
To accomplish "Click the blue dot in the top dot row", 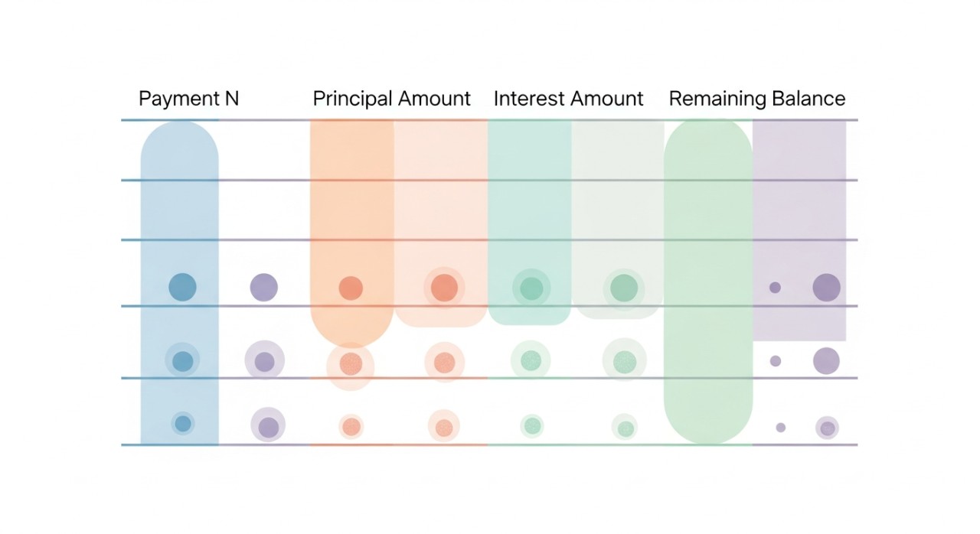I will click(x=182, y=287).
